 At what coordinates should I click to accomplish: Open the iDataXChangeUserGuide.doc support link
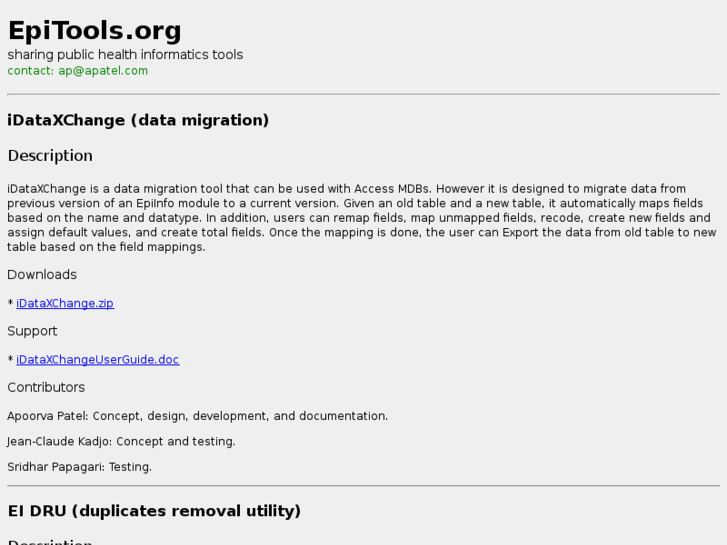(98, 359)
